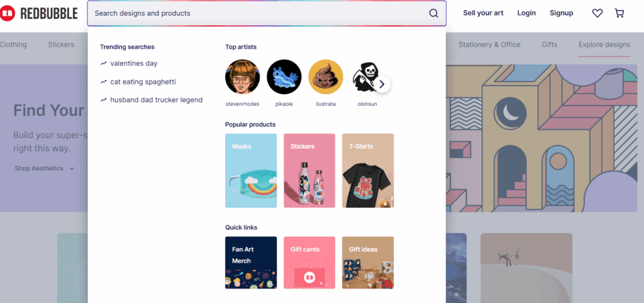This screenshot has height=303, width=644.
Task: Open the shopping cart icon
Action: click(x=619, y=13)
